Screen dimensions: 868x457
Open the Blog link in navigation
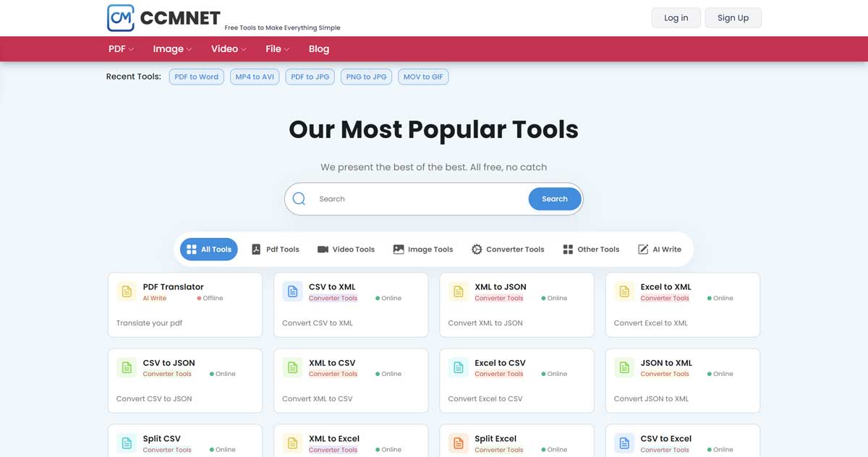(319, 49)
